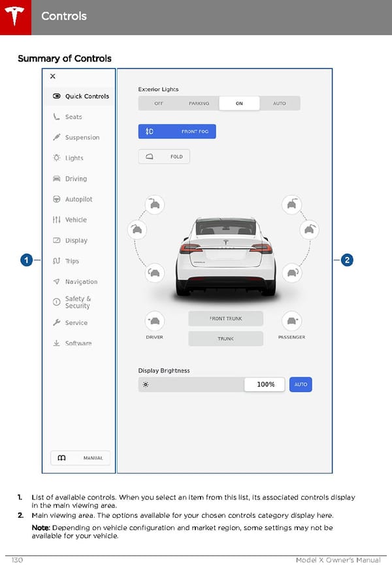Set exterior lights to OFF
The image size is (392, 570).
point(159,103)
